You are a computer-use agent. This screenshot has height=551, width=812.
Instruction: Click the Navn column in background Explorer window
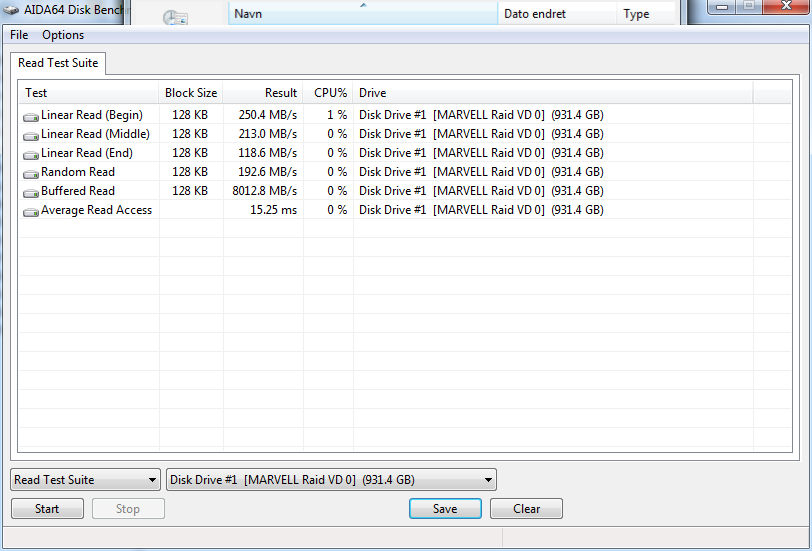[x=362, y=13]
